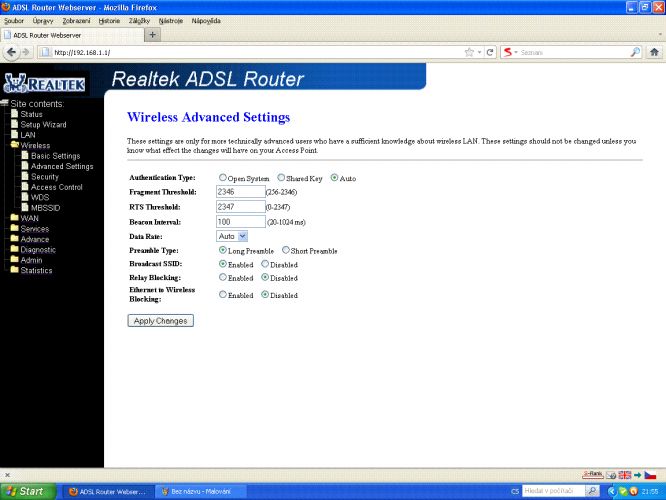Disable Broadcast SSID
The width and height of the screenshot is (666, 500).
coord(265,264)
